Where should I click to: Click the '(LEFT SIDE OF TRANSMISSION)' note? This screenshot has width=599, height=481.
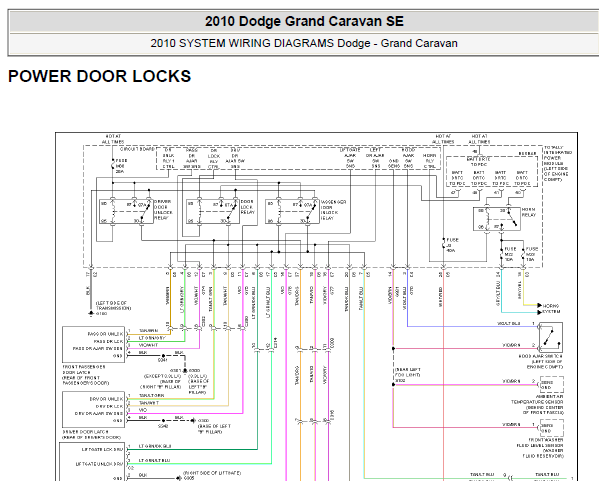coord(113,305)
